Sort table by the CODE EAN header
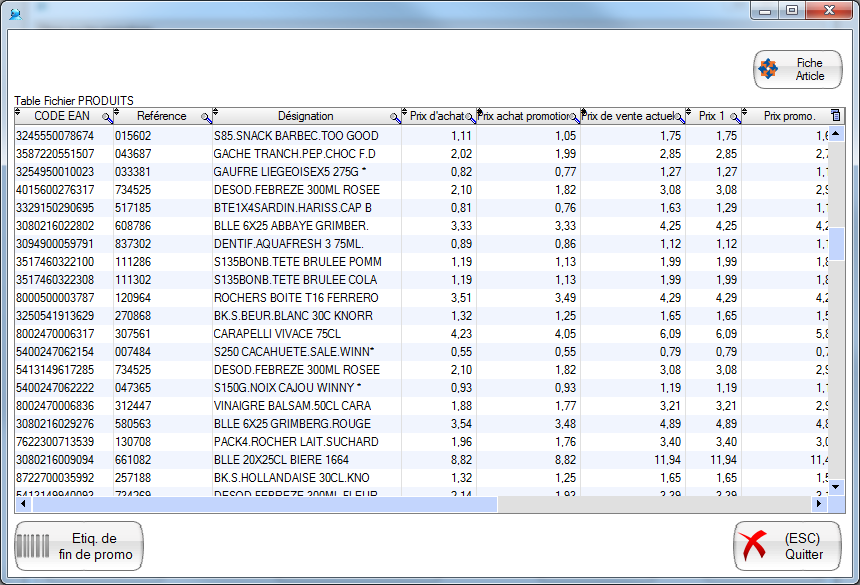The image size is (860, 585). pos(62,116)
